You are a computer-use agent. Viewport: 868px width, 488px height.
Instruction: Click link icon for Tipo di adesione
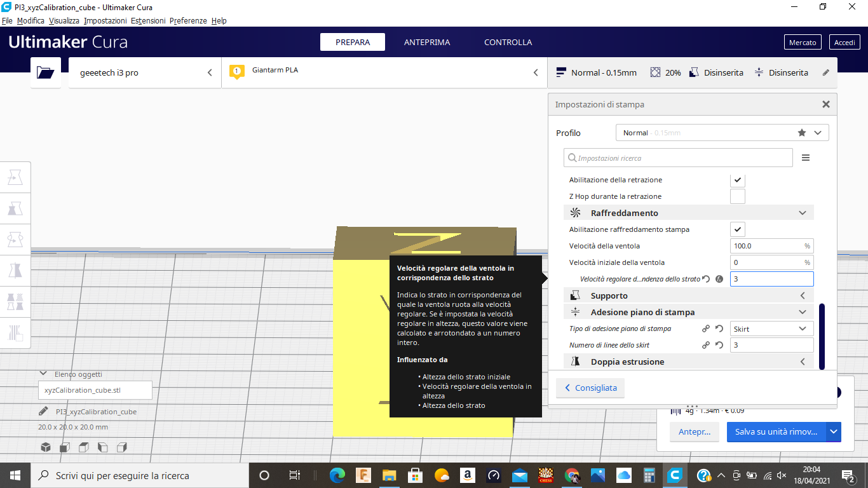coord(706,329)
